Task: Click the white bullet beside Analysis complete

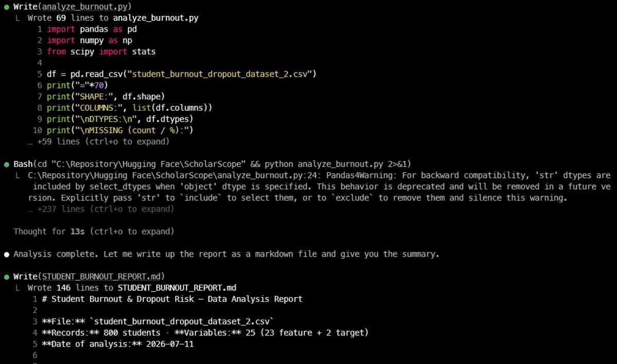Action: [x=6, y=254]
